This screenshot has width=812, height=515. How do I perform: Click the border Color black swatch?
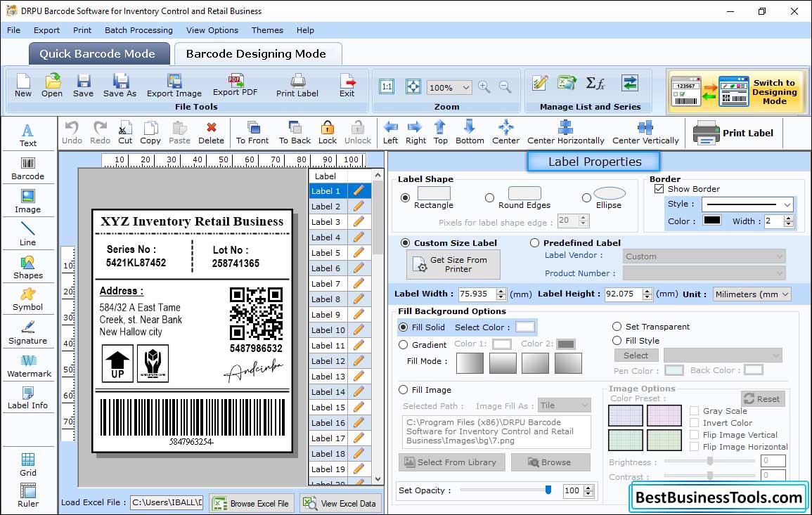point(711,220)
